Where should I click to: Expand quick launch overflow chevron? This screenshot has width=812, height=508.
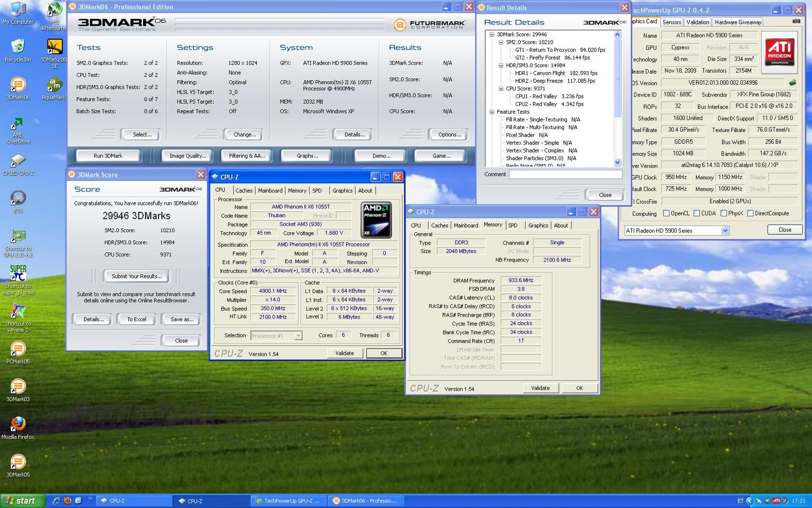point(90,498)
